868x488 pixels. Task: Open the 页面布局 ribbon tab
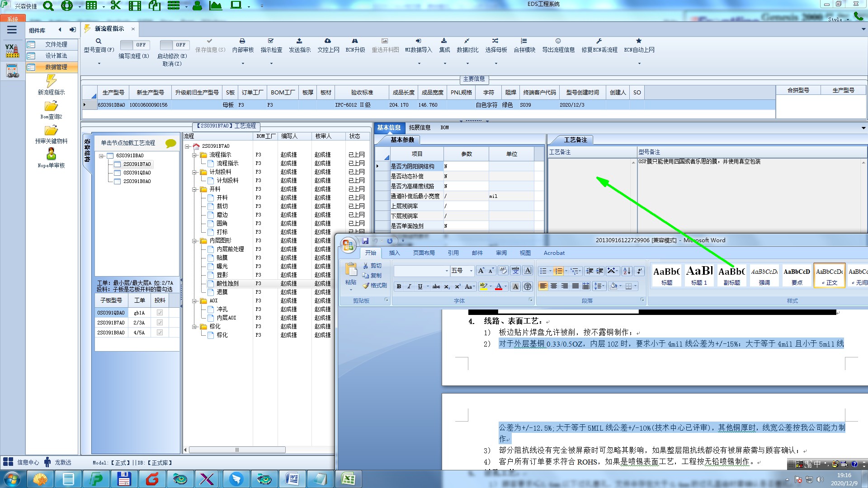point(424,253)
